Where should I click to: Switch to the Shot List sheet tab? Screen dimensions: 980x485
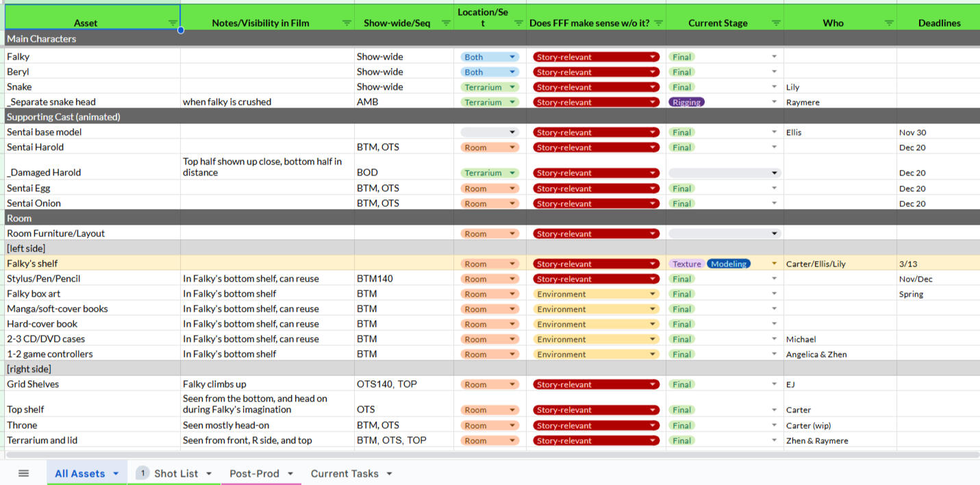tap(175, 473)
